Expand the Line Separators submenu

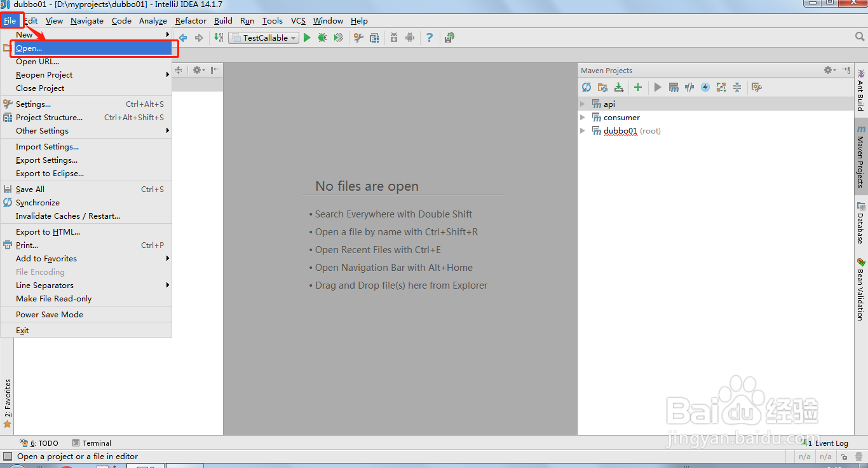pos(86,286)
